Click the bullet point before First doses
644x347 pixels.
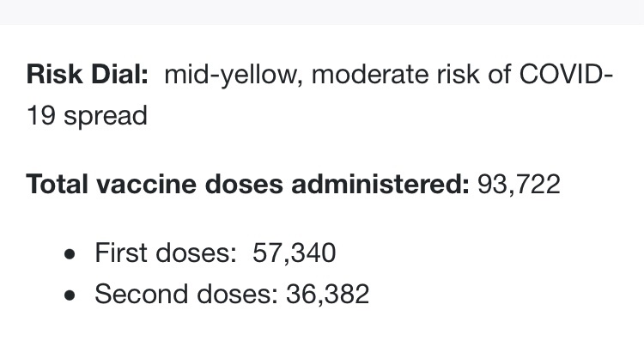[71, 253]
